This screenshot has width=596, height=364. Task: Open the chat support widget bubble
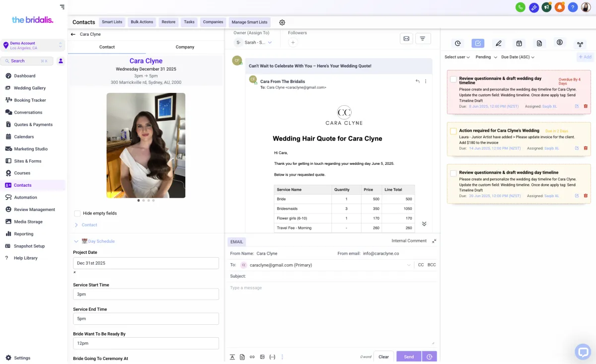(x=583, y=352)
